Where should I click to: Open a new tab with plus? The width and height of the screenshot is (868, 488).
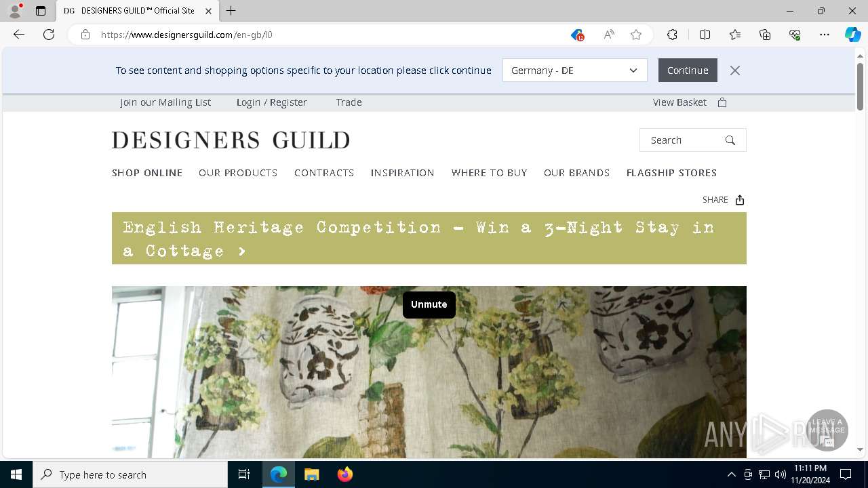point(231,11)
